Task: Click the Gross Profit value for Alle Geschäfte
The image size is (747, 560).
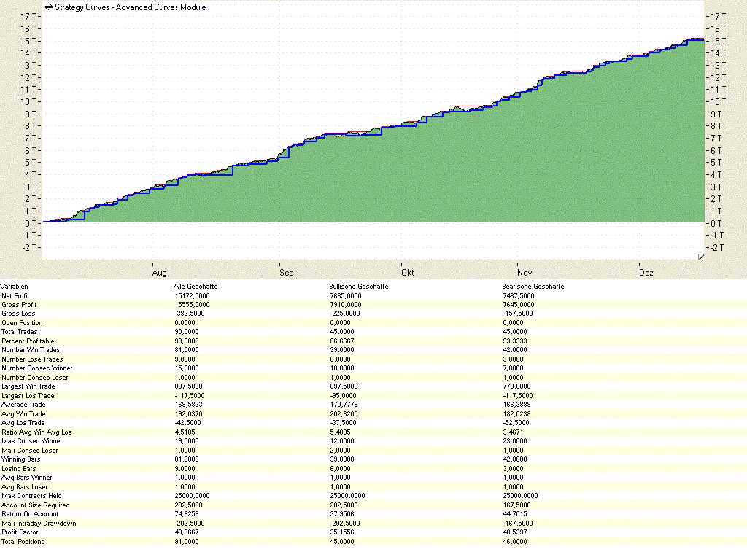Action: (190, 305)
